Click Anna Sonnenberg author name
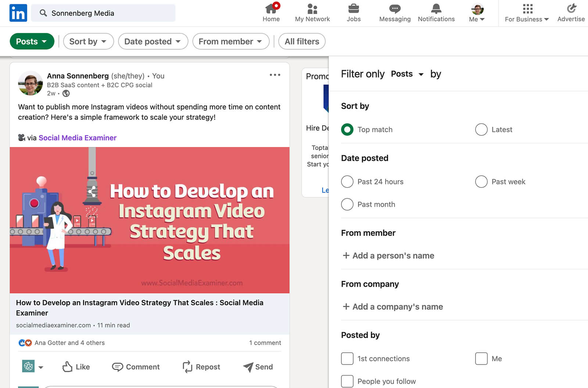The height and width of the screenshot is (388, 588). [78, 76]
